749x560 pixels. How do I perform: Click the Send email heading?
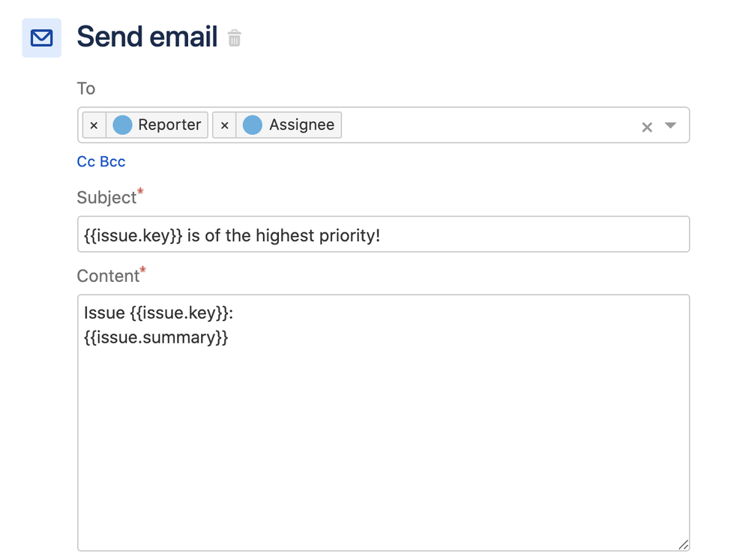coord(147,37)
